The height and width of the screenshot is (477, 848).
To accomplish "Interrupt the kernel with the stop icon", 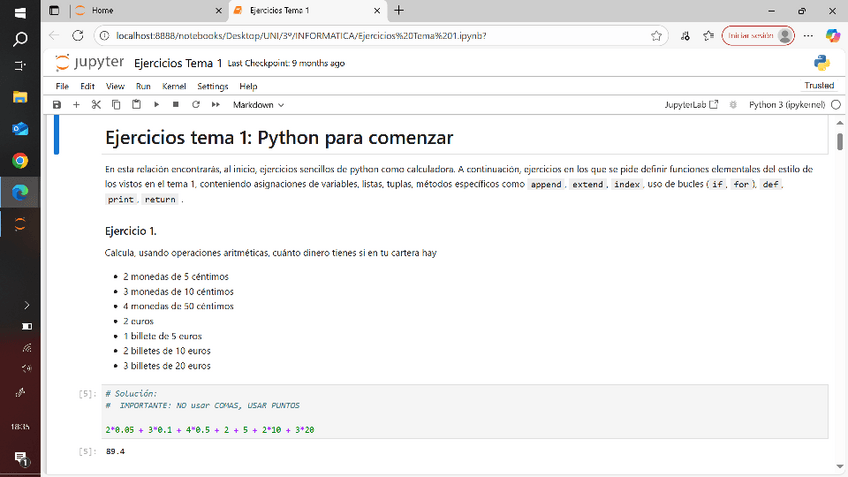I will click(176, 104).
